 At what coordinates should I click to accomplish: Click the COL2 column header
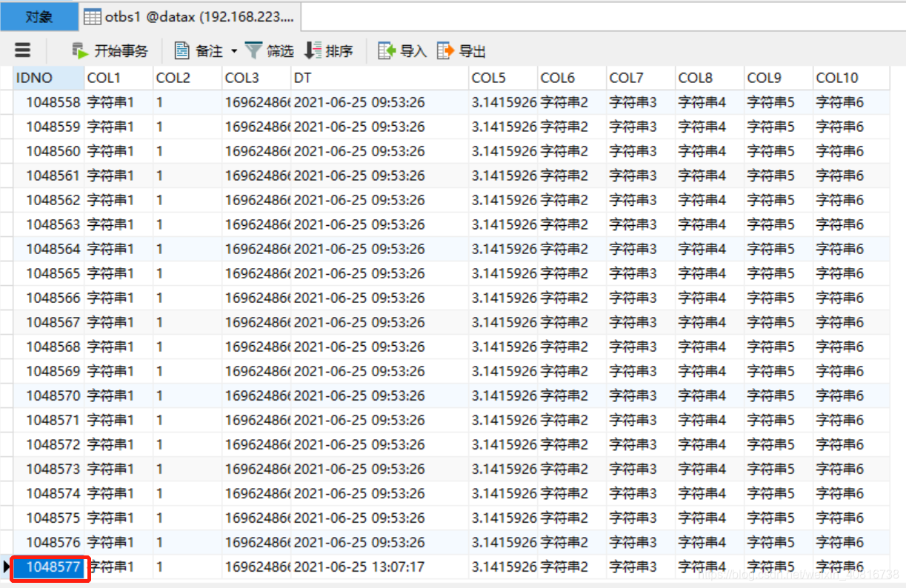pos(187,78)
